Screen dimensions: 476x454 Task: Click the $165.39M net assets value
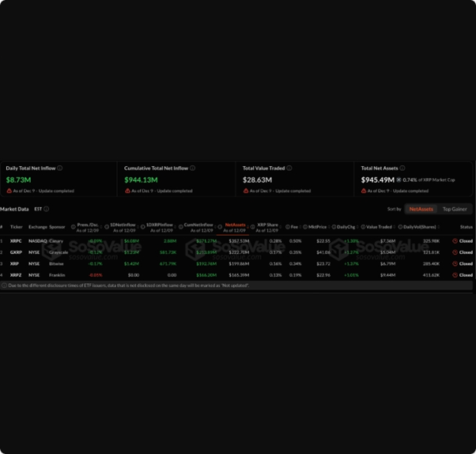(239, 275)
